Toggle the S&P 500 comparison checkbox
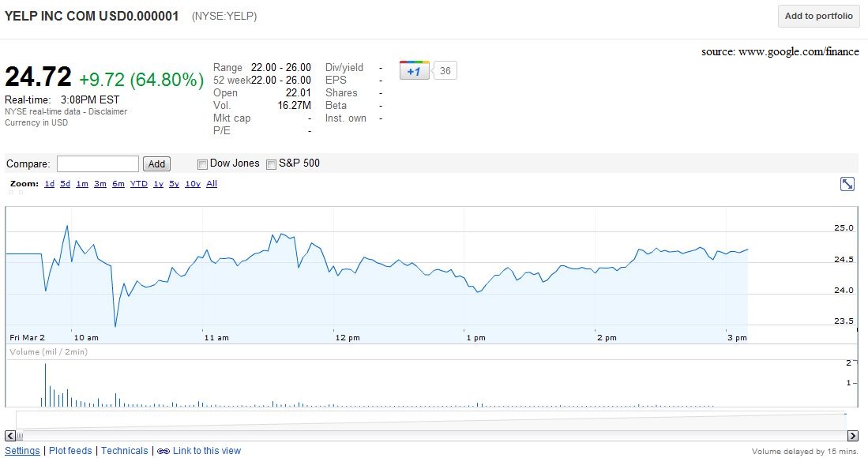Image resolution: width=868 pixels, height=458 pixels. (271, 164)
